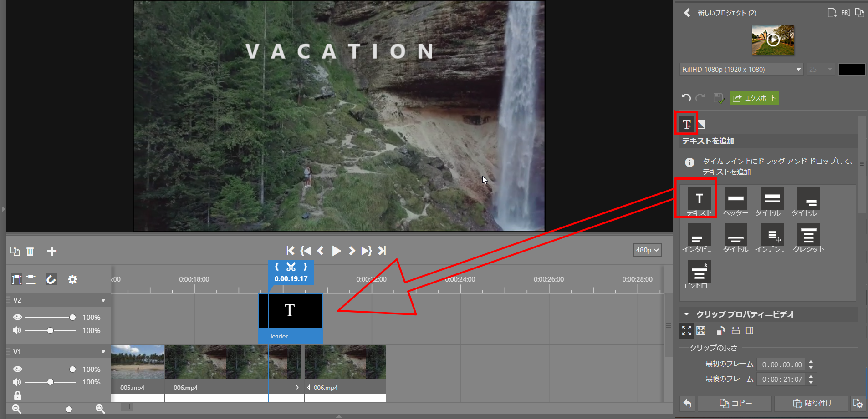
Task: Collapse クリップ プロパティービデオ section
Action: pos(686,314)
